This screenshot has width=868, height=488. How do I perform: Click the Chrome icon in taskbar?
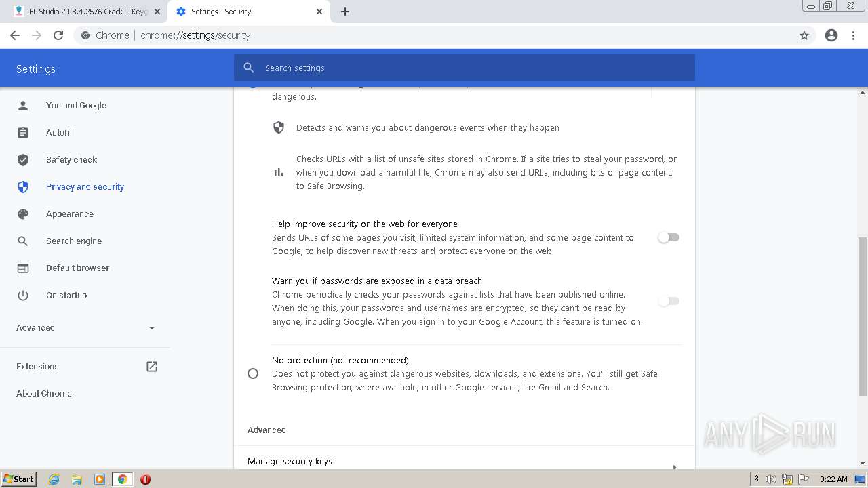point(123,479)
